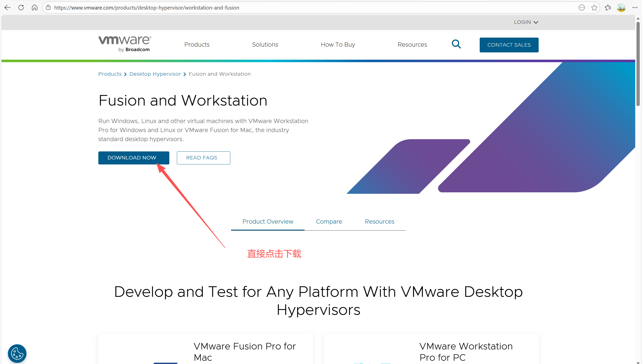642x364 pixels.
Task: Go to browser home icon
Action: pos(35,8)
